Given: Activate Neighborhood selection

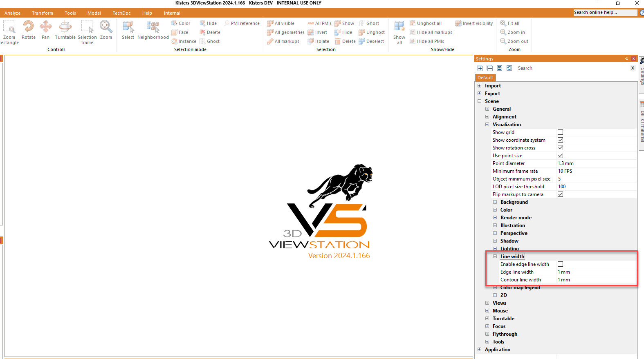Looking at the screenshot, I should (x=153, y=30).
